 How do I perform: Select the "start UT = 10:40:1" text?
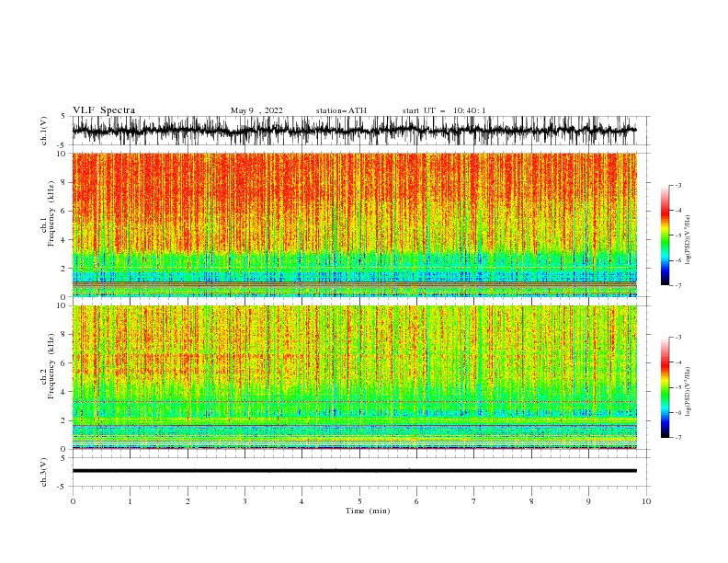[x=444, y=110]
